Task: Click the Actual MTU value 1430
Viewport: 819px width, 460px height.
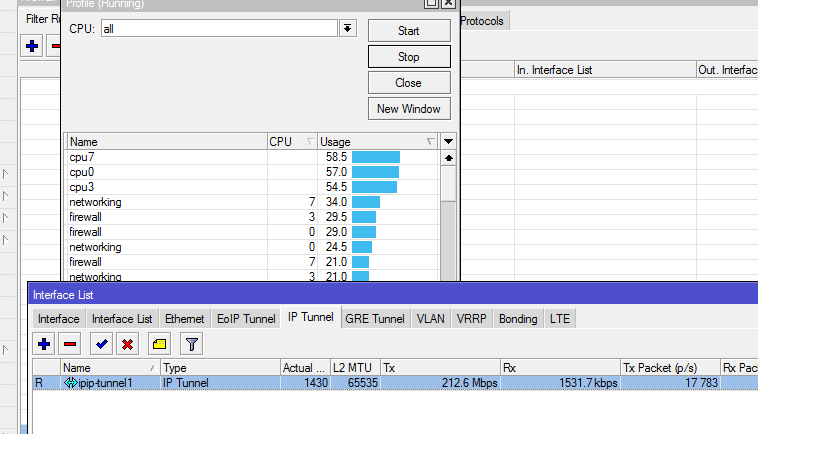Action: (x=316, y=383)
